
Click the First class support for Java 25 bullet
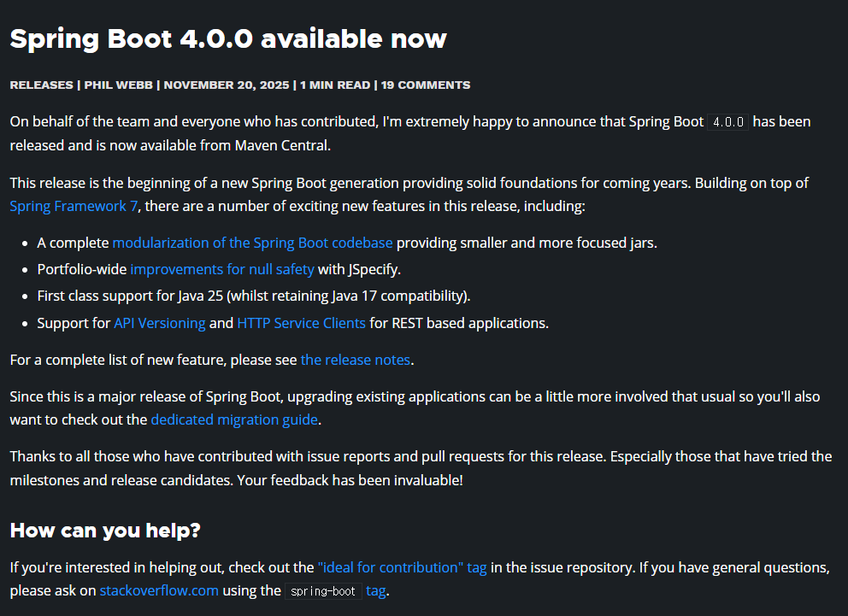click(x=254, y=296)
